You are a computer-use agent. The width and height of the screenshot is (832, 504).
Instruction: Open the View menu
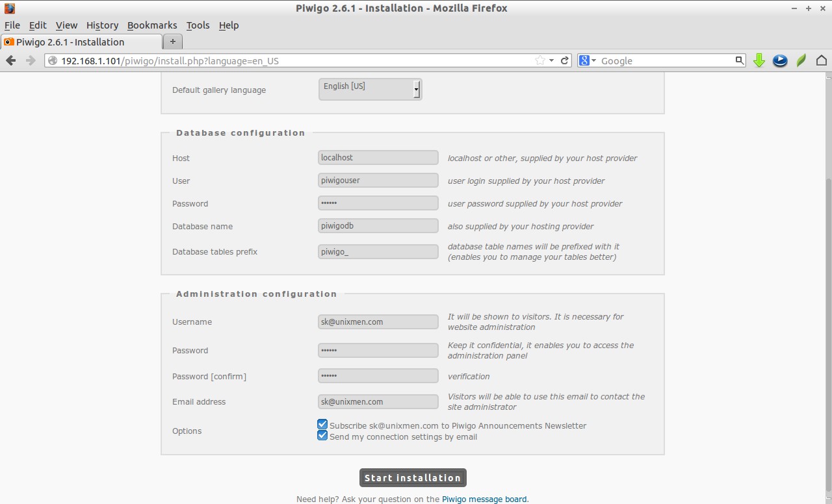tap(66, 25)
